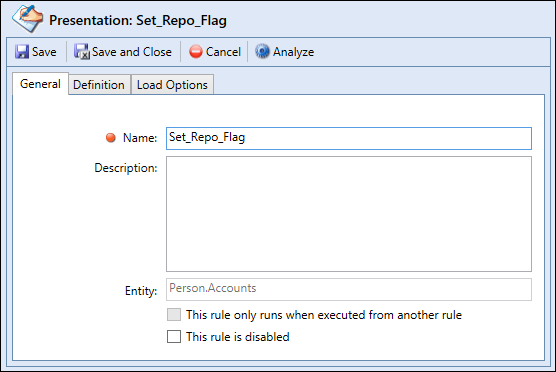Choose the Save and Close label
This screenshot has height=372, width=556.
click(x=132, y=52)
